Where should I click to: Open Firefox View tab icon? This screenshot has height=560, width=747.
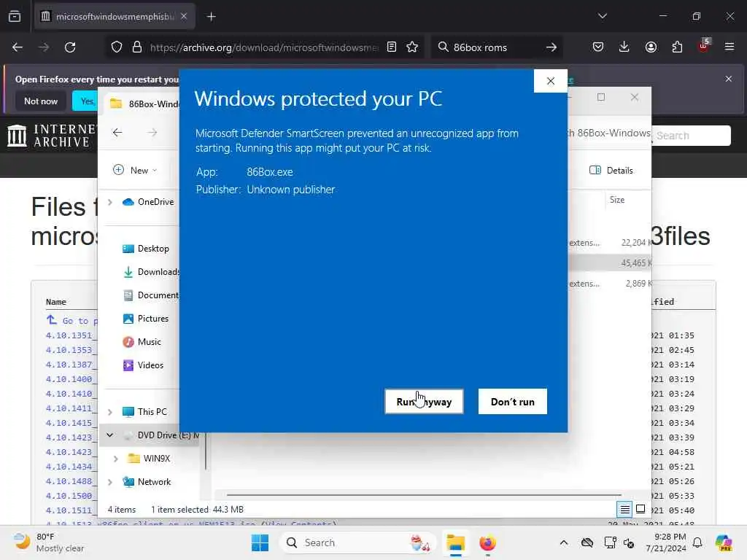click(15, 17)
